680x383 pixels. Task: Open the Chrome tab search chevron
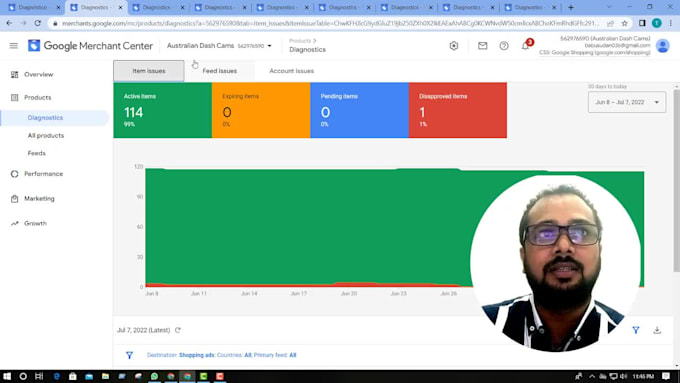[609, 7]
